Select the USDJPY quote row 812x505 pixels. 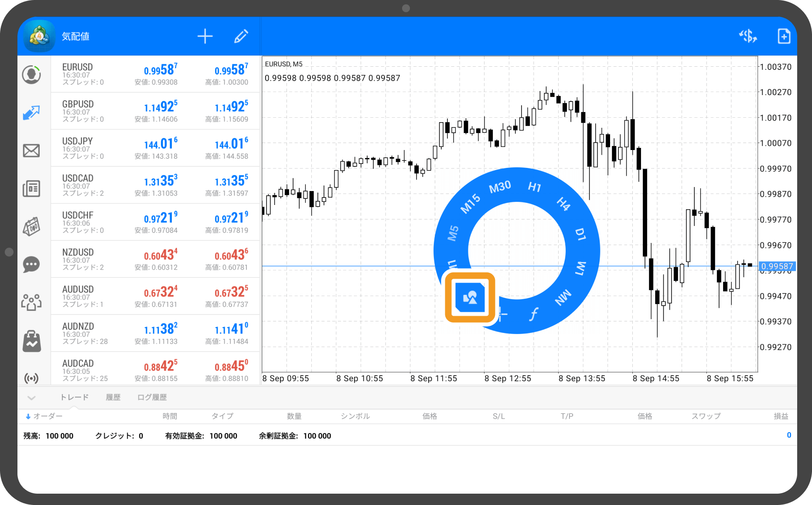point(155,148)
